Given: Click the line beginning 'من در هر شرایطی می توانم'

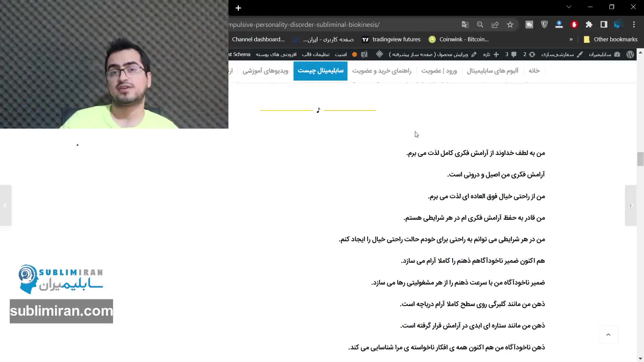Looking at the screenshot, I should 442,239.
